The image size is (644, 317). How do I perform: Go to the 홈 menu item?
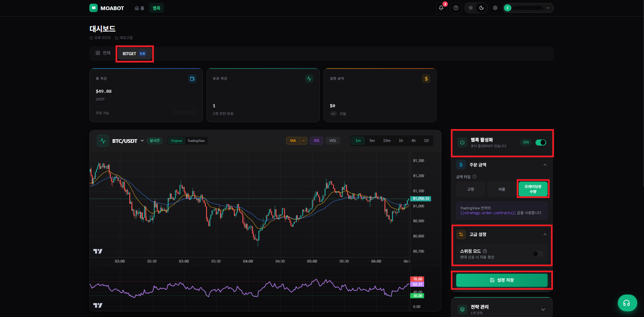(x=139, y=8)
